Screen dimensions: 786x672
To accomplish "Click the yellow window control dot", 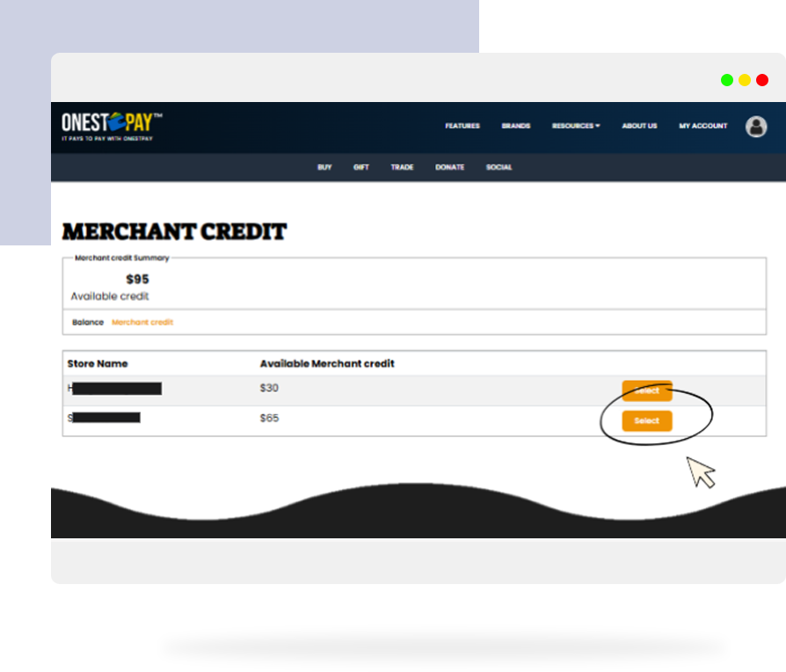I will click(745, 80).
